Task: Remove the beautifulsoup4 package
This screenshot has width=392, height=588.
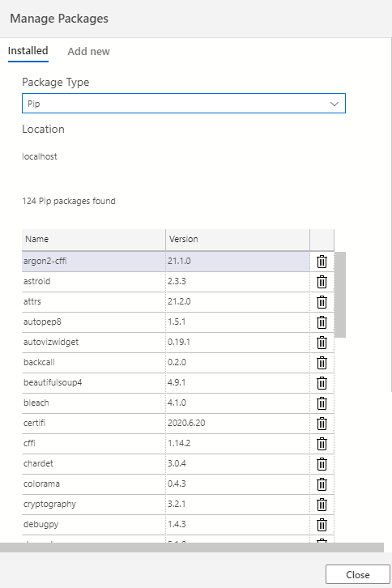Action: coord(322,383)
